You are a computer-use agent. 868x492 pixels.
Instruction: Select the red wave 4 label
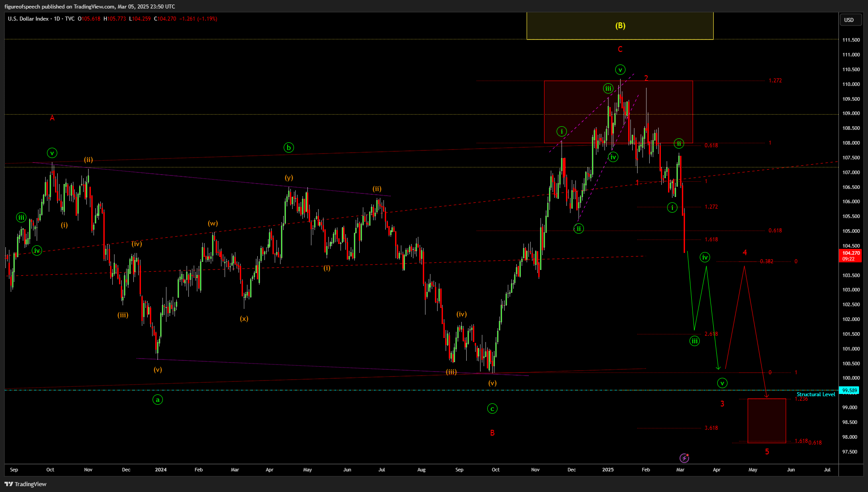tap(745, 252)
